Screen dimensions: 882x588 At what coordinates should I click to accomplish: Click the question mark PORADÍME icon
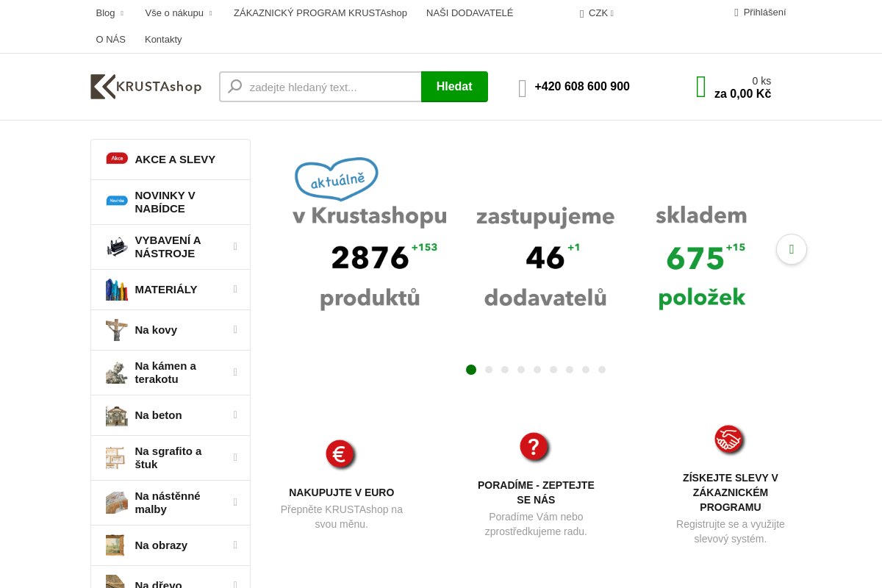(x=534, y=446)
